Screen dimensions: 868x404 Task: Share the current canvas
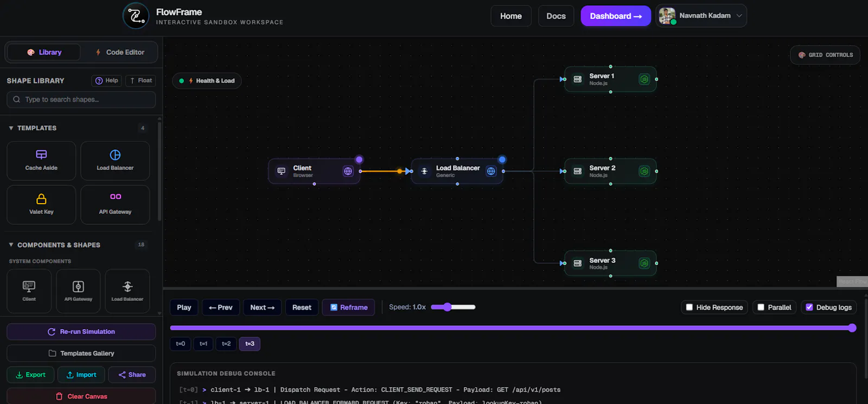click(x=132, y=375)
